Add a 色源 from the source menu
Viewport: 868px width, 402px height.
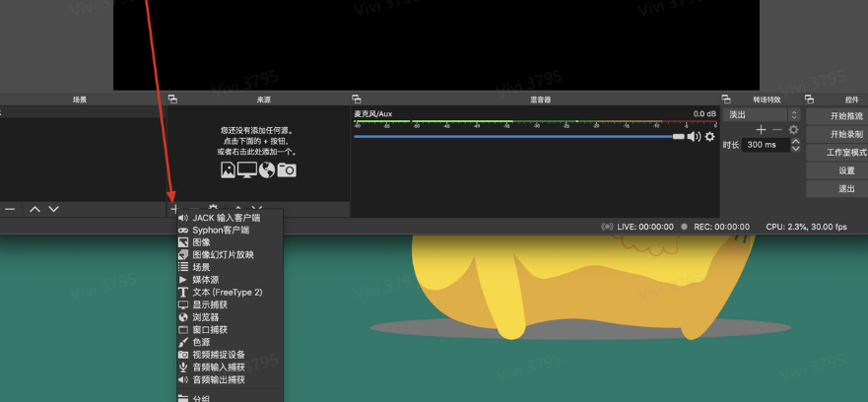click(230, 342)
